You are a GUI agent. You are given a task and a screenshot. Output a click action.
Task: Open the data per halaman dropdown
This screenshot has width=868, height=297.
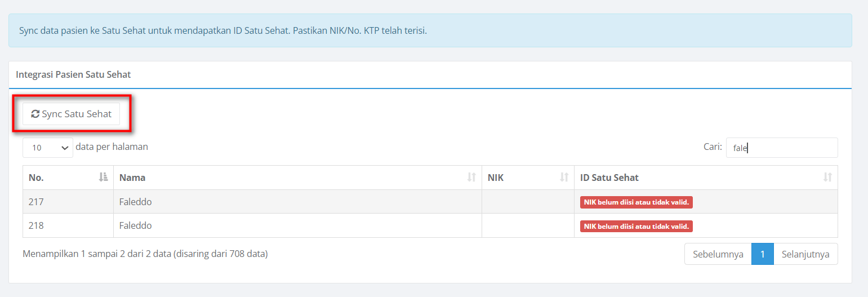(x=48, y=148)
